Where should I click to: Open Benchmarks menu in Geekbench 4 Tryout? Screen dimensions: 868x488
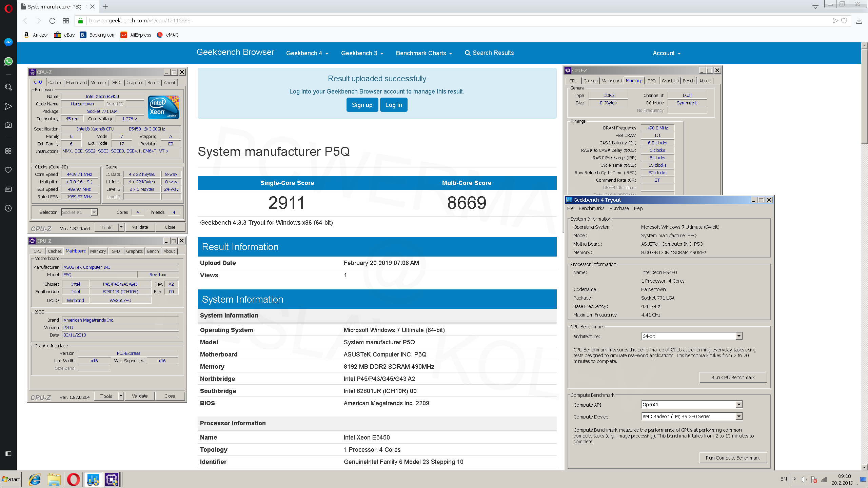coord(591,208)
